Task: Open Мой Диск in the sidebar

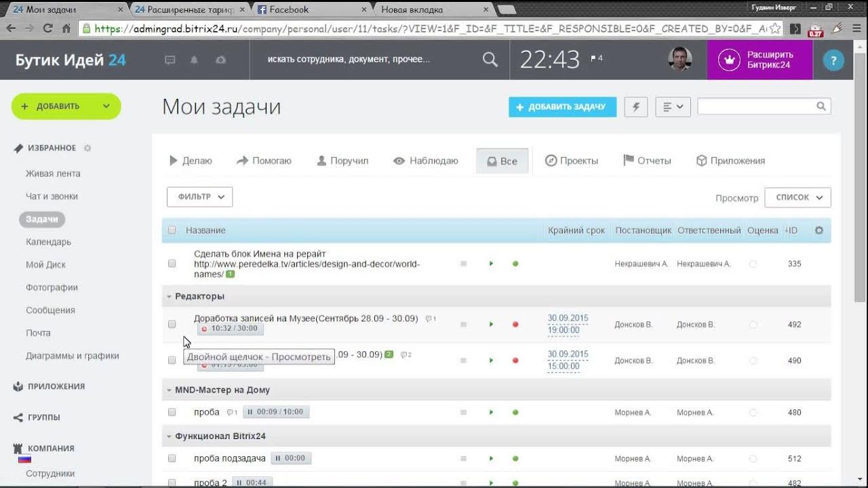Action: coord(45,264)
